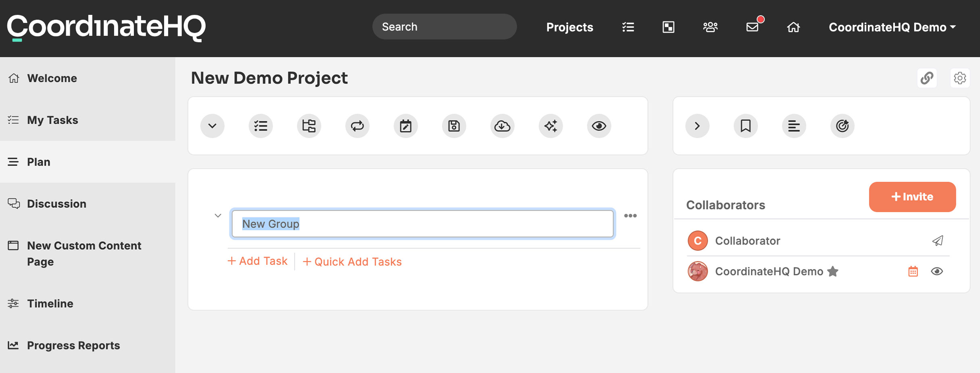Screen dimensions: 980x373
Task: Click the Invite button
Action: pyautogui.click(x=912, y=197)
